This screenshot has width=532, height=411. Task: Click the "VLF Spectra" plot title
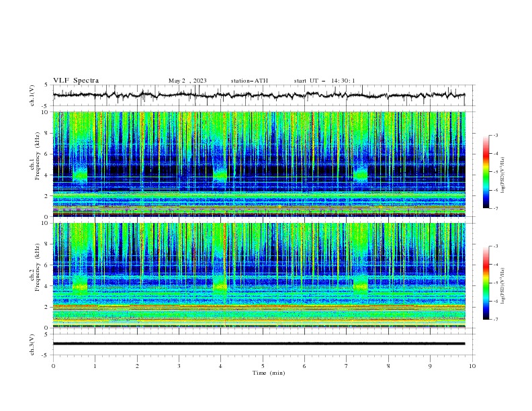coord(76,81)
